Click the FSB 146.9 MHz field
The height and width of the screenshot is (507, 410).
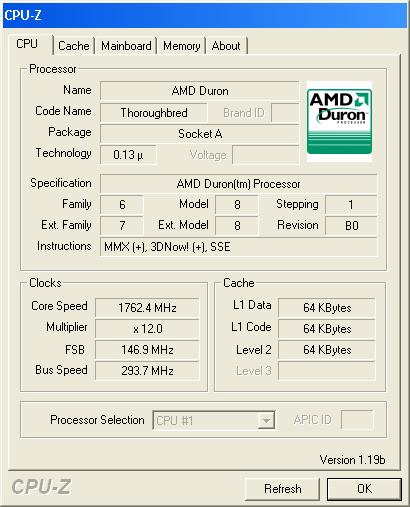coord(147,350)
